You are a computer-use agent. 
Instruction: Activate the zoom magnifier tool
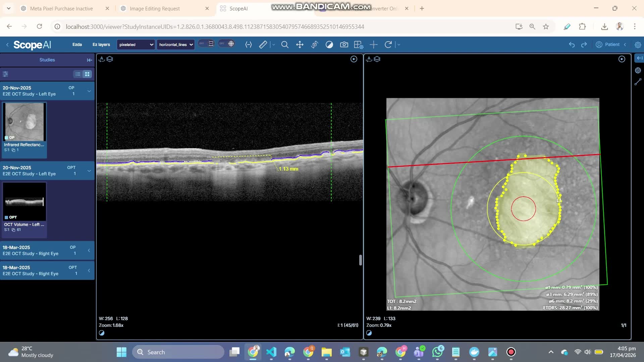click(x=285, y=45)
